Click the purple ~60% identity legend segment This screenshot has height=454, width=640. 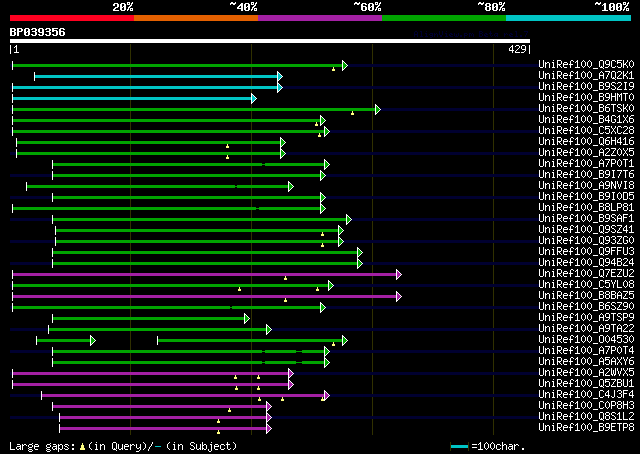pos(320,18)
